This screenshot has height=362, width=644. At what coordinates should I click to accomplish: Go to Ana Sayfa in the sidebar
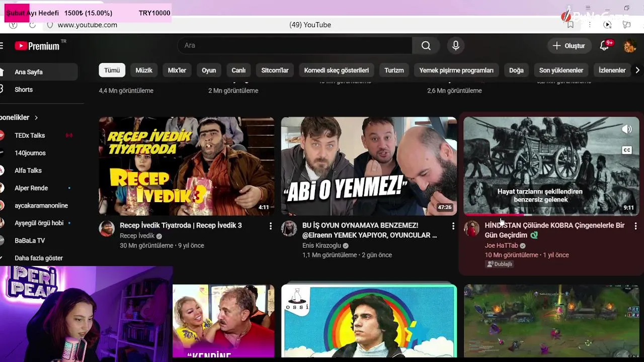39,72
